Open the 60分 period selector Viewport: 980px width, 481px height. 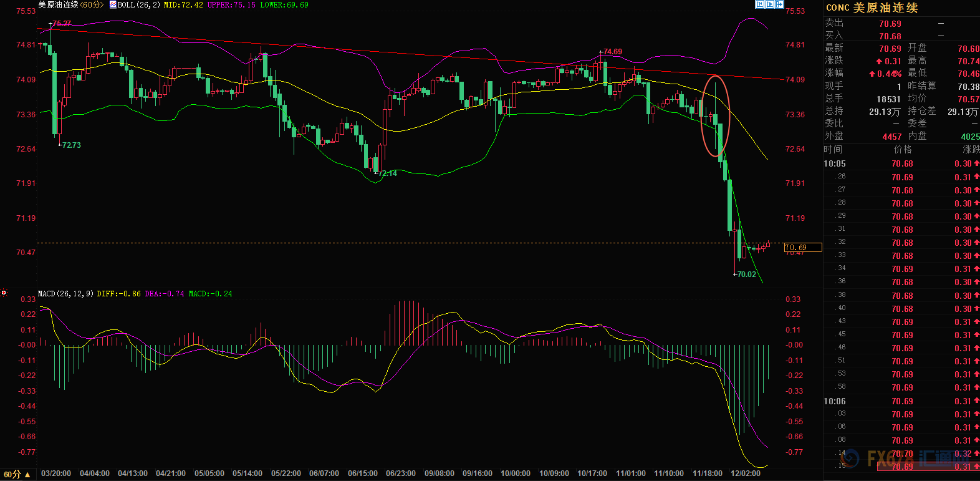click(x=17, y=474)
